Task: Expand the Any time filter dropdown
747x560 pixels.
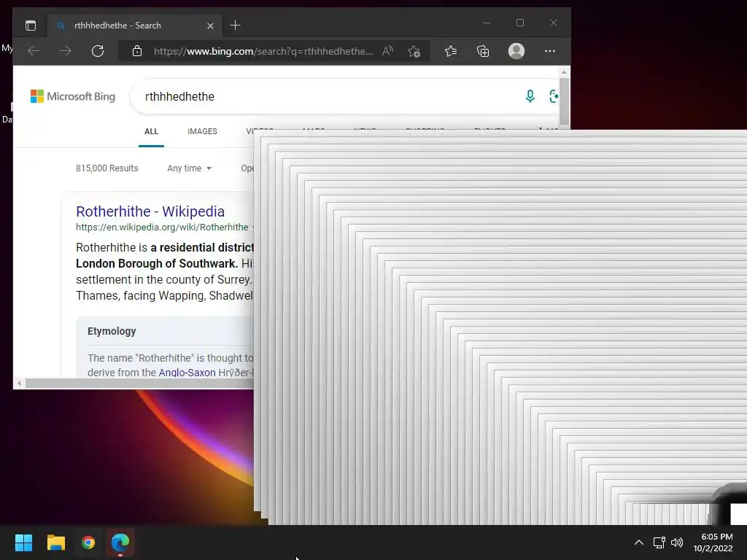Action: (189, 168)
